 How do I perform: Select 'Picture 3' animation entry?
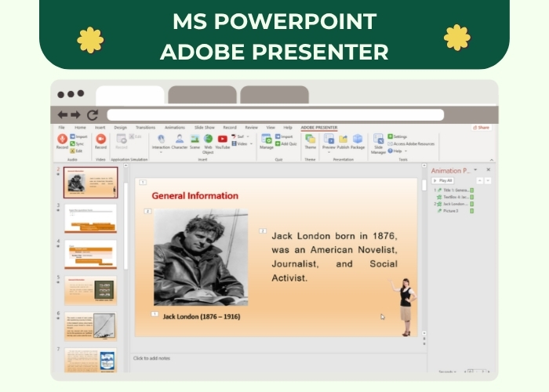point(454,211)
